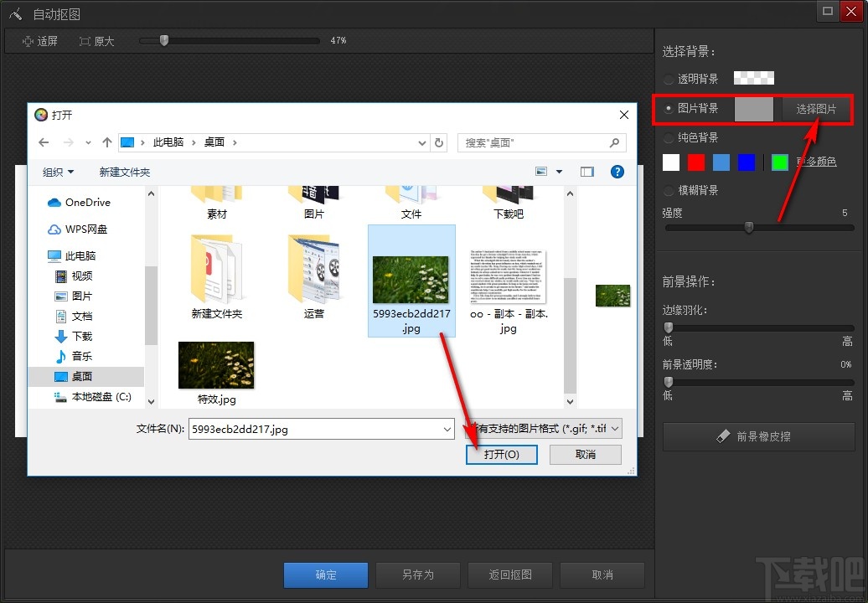Viewport: 868px width, 603px height.
Task: Click the 打开(O) button
Action: [502, 455]
